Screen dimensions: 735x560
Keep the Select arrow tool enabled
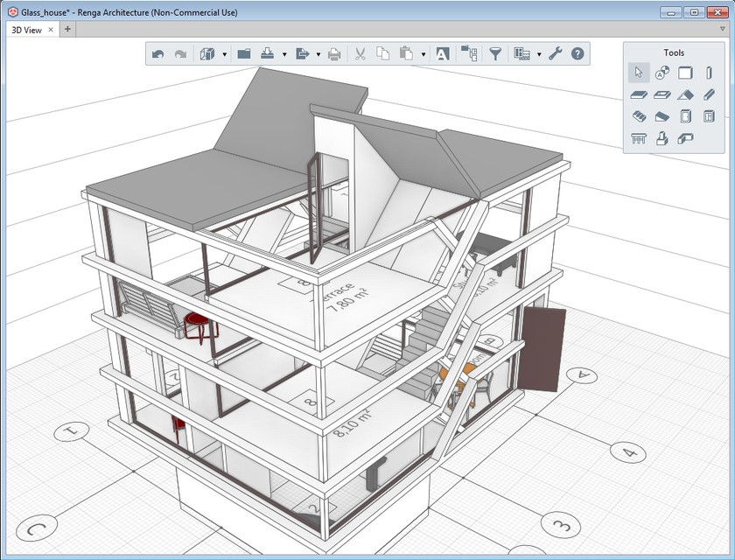[x=638, y=73]
